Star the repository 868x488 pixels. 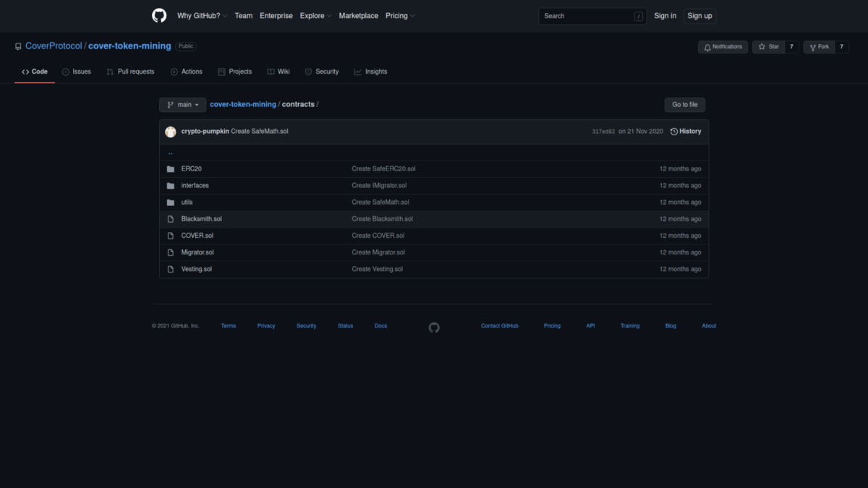pyautogui.click(x=768, y=47)
